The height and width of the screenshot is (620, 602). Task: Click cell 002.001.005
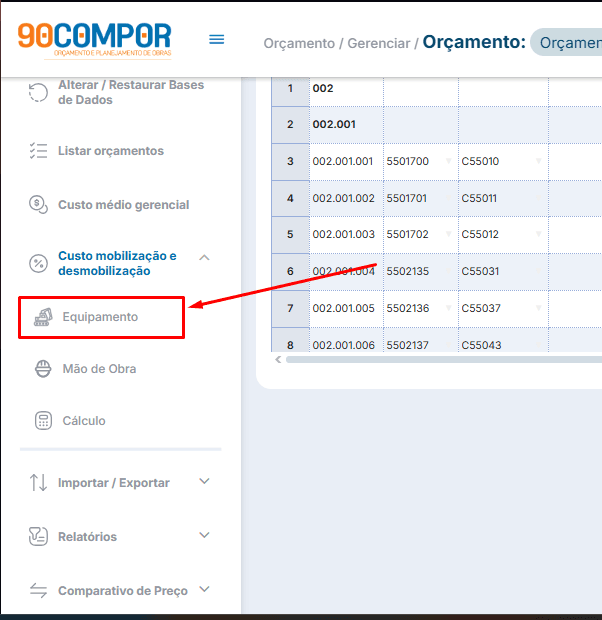(346, 308)
